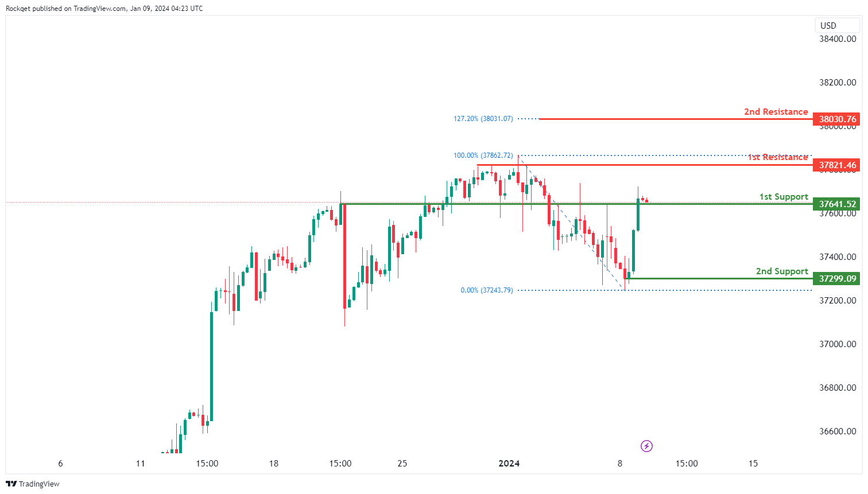Click the green 37641.52 price label
Viewport: 868px width, 494px height.
click(x=836, y=204)
